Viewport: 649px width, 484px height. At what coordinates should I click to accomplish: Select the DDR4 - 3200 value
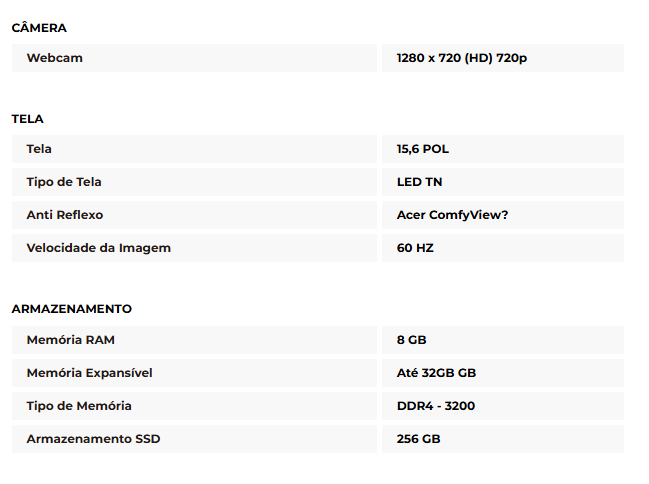pos(436,406)
